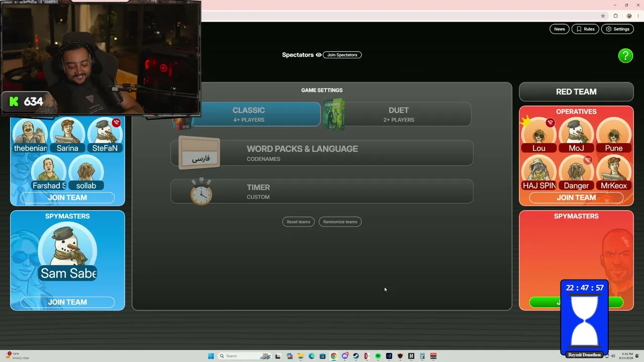644x362 pixels.
Task: Click Randomize teams
Action: tap(340, 222)
